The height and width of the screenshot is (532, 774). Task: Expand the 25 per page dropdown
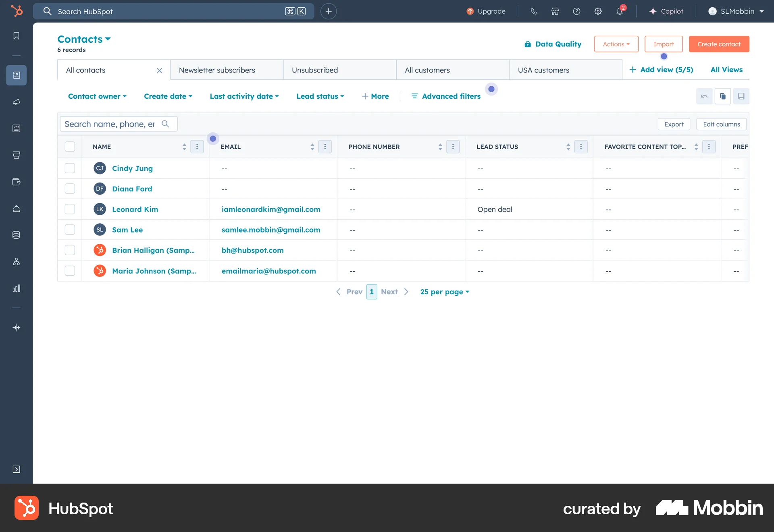click(x=444, y=291)
